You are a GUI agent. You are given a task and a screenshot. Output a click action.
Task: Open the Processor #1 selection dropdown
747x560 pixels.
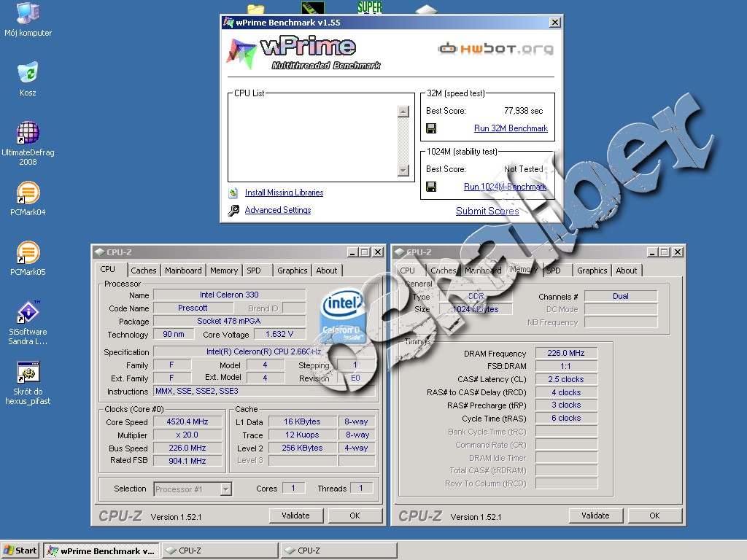pyautogui.click(x=193, y=489)
